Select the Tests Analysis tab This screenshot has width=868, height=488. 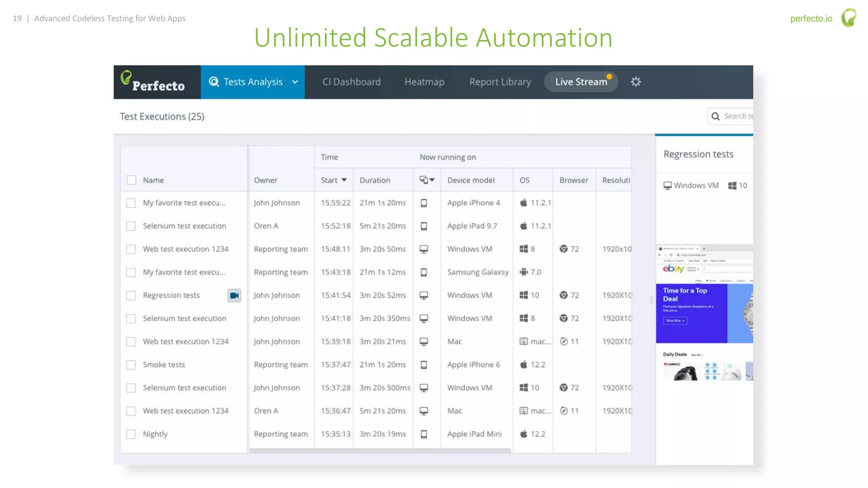click(x=253, y=82)
